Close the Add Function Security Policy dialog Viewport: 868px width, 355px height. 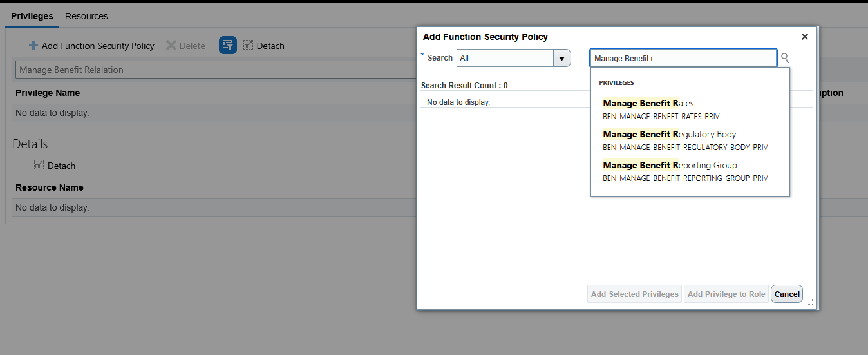[804, 37]
